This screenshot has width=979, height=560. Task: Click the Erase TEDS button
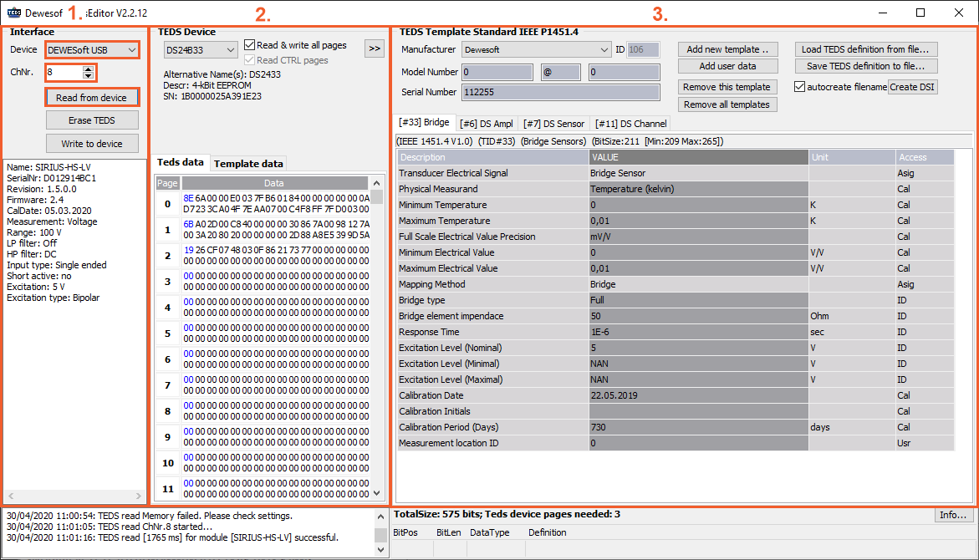pyautogui.click(x=92, y=120)
